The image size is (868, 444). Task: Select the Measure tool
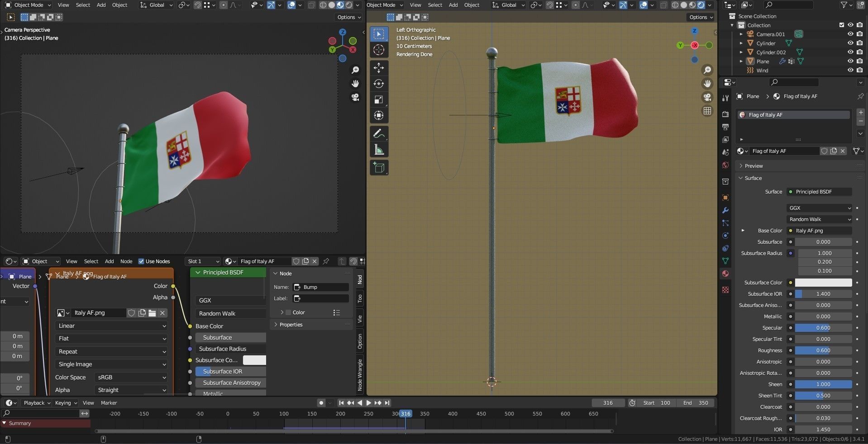coord(379,149)
